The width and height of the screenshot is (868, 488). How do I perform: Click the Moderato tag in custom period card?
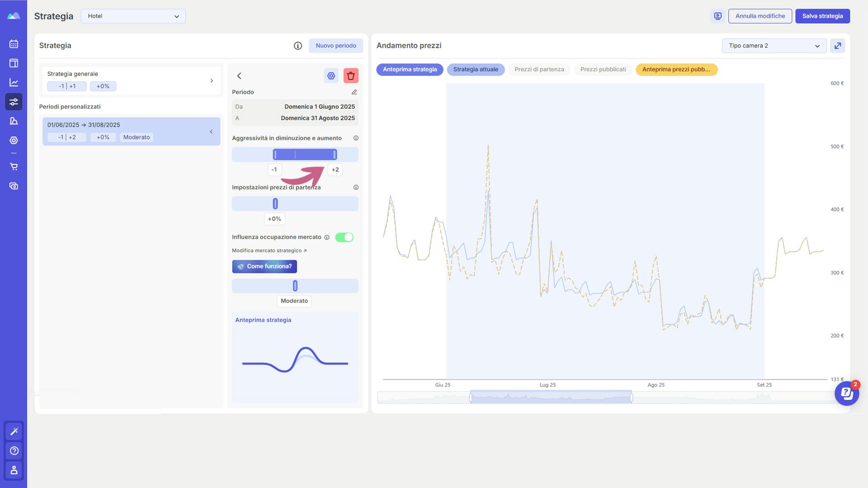pyautogui.click(x=137, y=137)
